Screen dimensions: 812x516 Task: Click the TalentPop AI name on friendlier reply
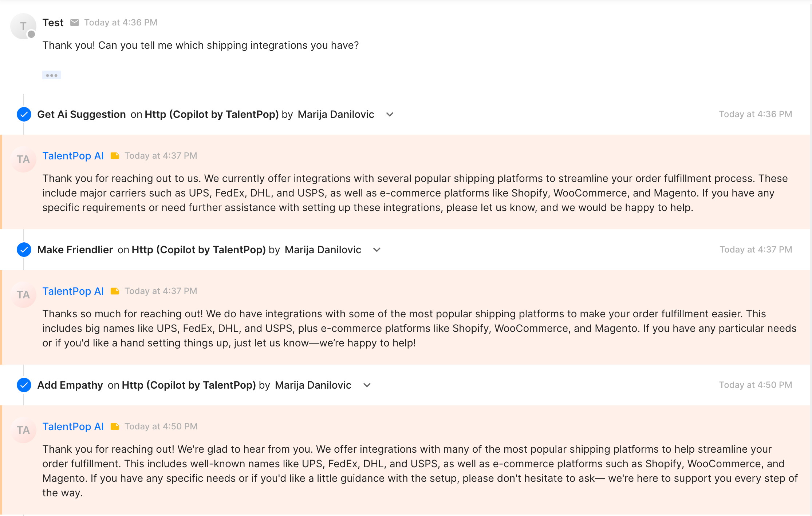click(x=73, y=291)
